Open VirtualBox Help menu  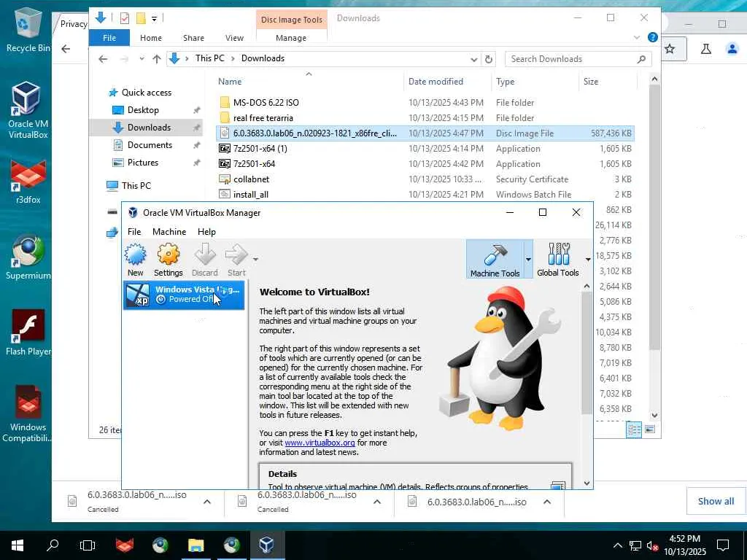(x=206, y=232)
